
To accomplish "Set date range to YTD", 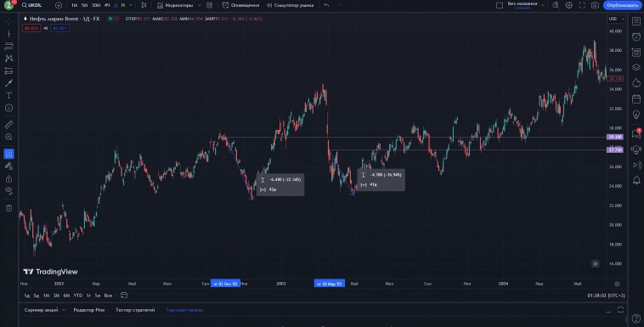I will (77, 296).
